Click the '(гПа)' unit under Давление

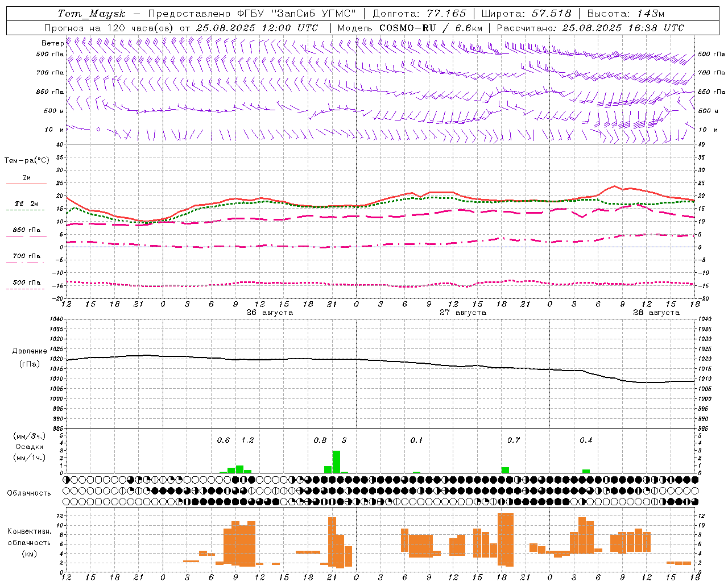[30, 364]
